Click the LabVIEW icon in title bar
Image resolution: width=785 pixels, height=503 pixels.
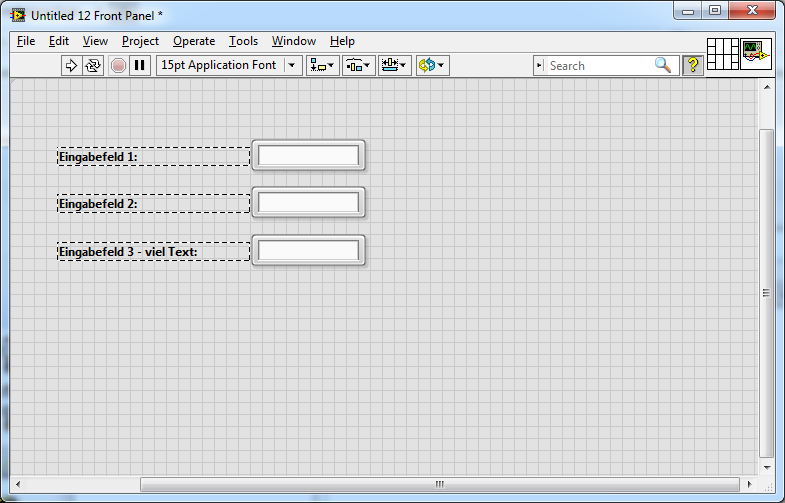coord(18,16)
